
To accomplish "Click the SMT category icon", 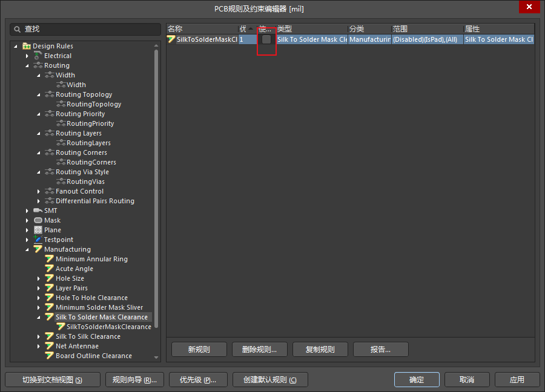I will click(38, 211).
